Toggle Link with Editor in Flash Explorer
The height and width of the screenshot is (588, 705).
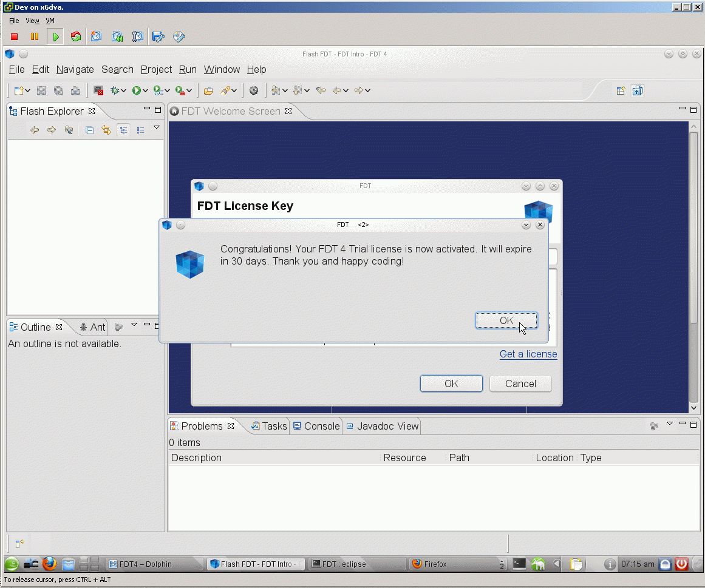pos(106,130)
